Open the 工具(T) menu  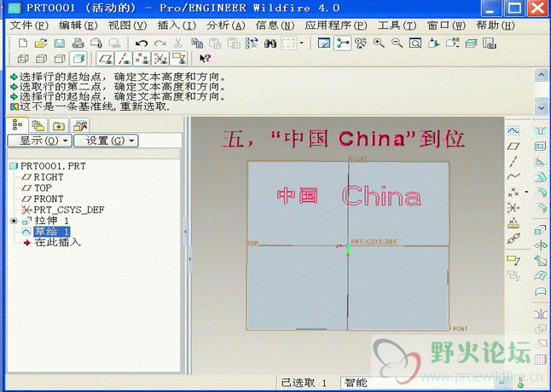point(397,26)
